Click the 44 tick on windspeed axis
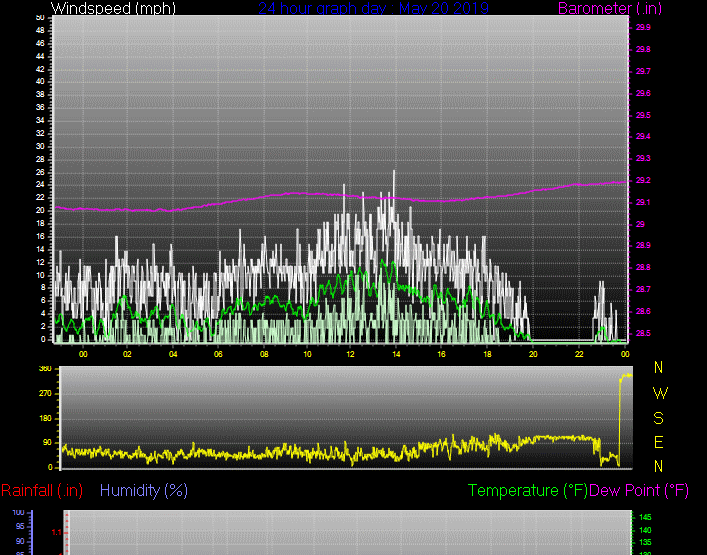 [40, 56]
